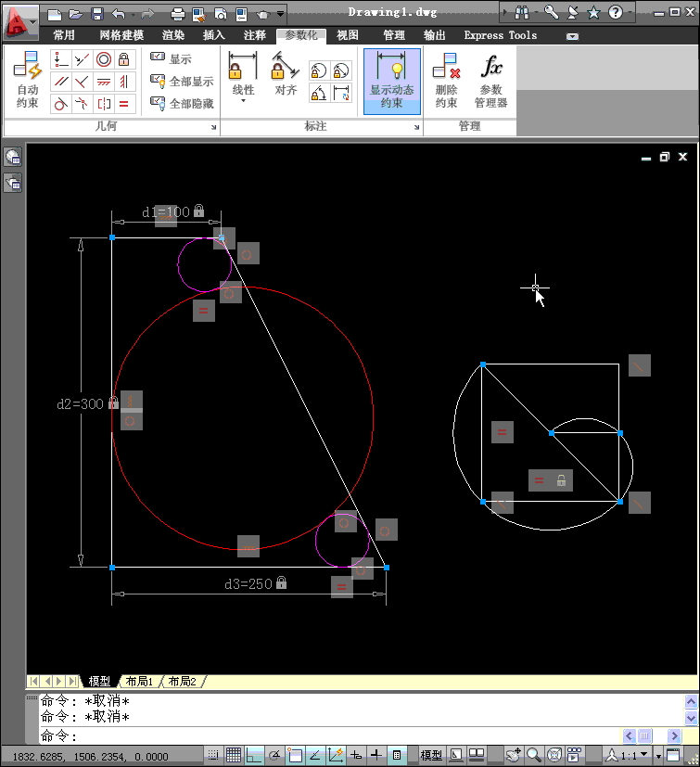Click the ribbon minimize toggle after Express Tools
The image size is (700, 767).
(x=572, y=36)
